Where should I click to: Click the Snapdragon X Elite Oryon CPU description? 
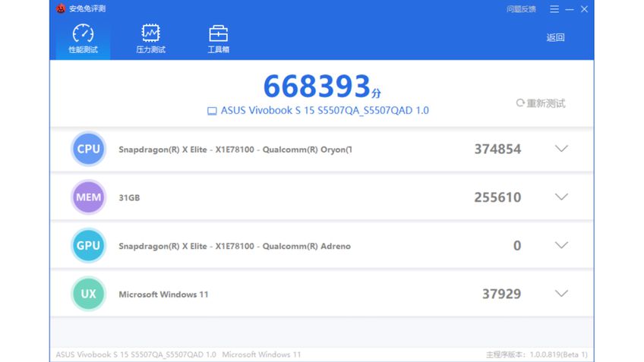click(235, 150)
